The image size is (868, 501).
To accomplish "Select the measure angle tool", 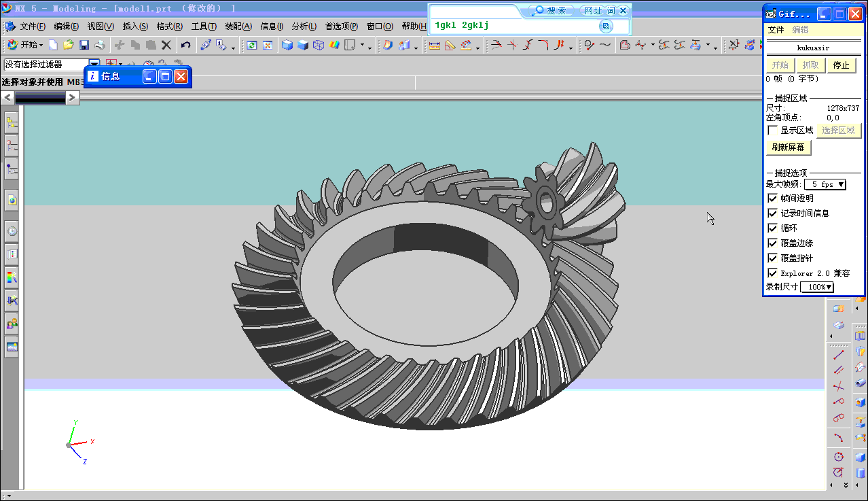I will tap(450, 45).
